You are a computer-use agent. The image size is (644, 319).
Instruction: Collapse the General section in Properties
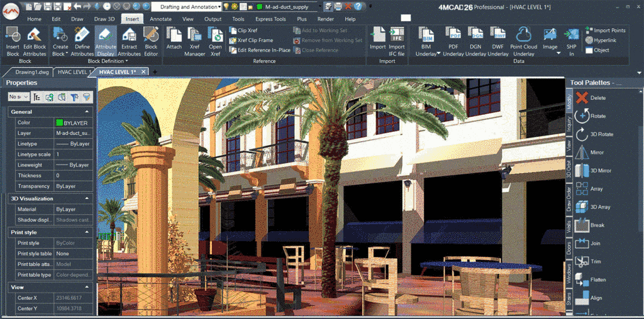point(12,112)
